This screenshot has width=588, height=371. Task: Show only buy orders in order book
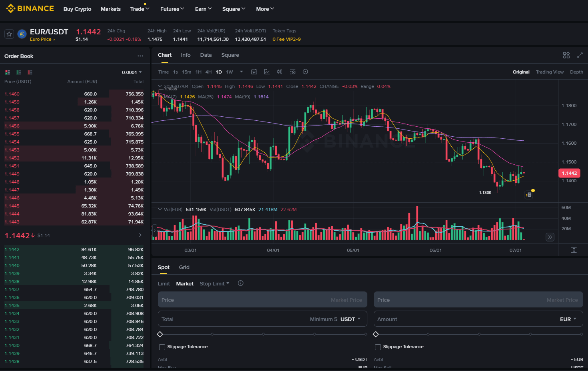pyautogui.click(x=19, y=72)
